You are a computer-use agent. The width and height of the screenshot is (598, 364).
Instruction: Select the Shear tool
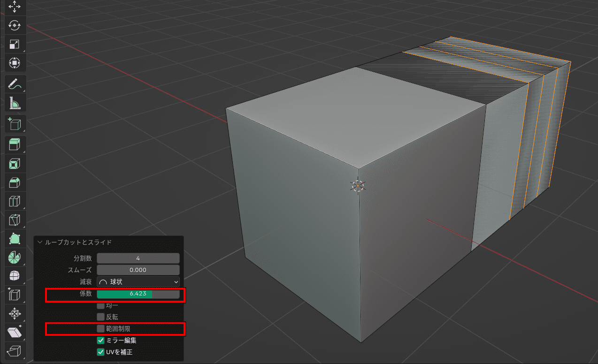[15, 332]
